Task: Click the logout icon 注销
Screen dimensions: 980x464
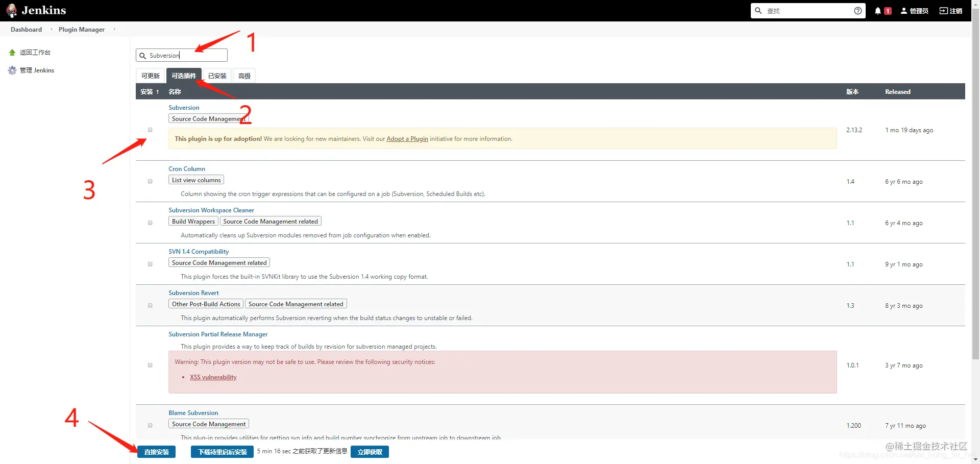Action: [943, 11]
